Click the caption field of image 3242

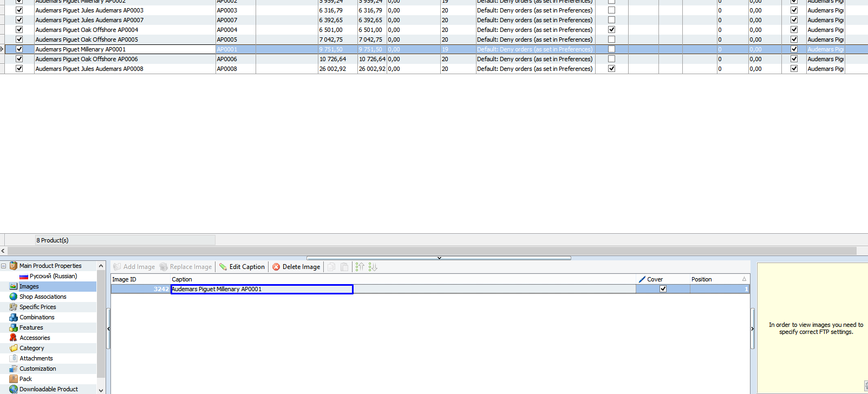click(262, 289)
